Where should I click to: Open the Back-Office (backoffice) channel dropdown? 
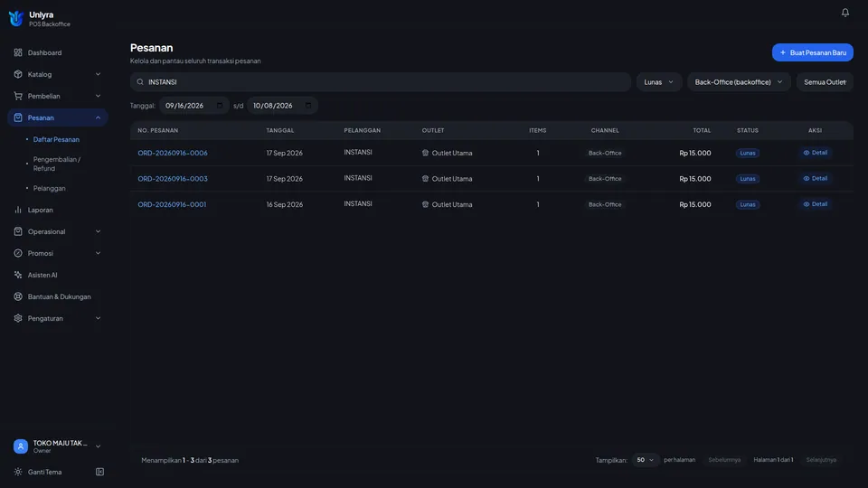point(739,82)
